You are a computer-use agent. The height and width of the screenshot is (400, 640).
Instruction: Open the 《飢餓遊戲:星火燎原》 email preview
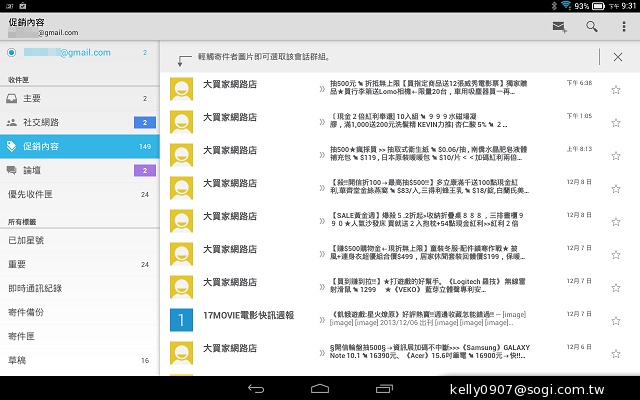pos(428,319)
